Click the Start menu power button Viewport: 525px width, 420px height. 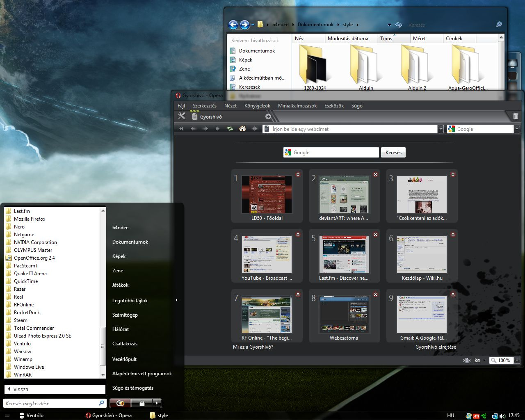[x=121, y=403]
